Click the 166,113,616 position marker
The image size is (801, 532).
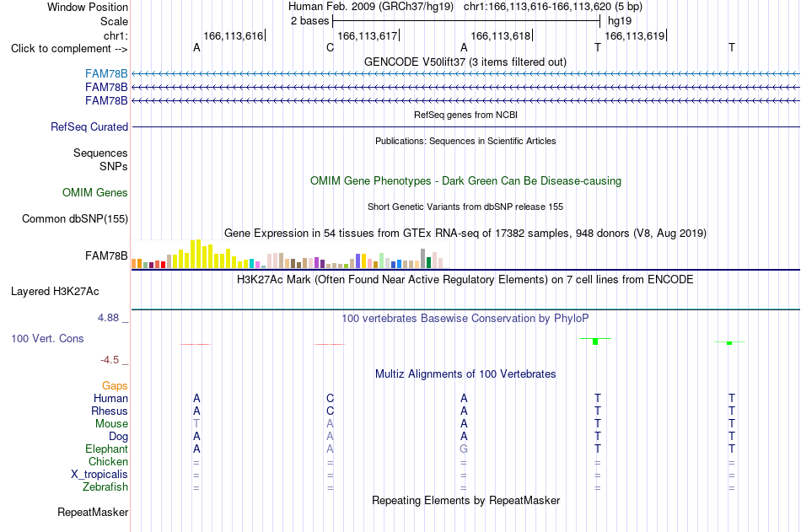234,35
